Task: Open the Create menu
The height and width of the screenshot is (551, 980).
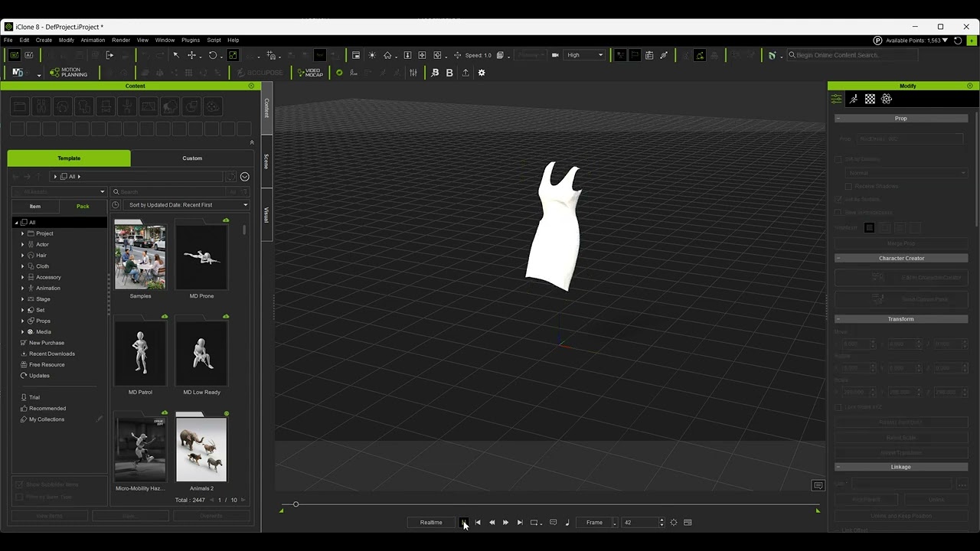Action: [x=44, y=40]
